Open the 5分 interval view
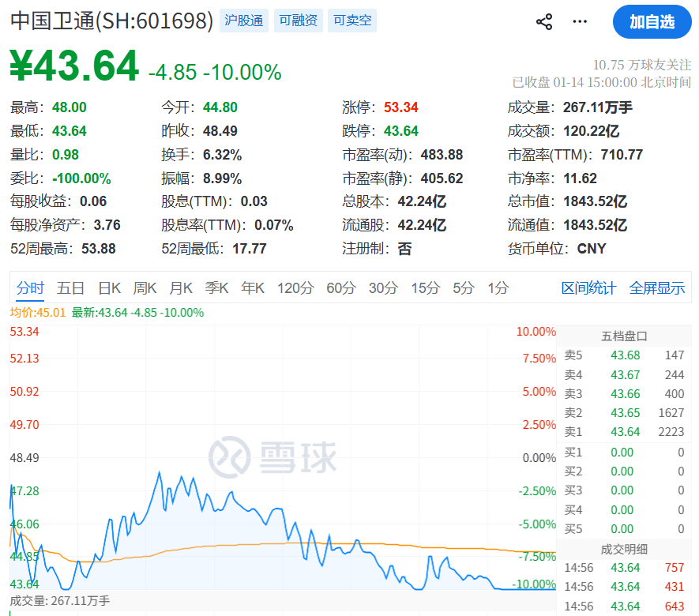The height and width of the screenshot is (616, 699). tap(462, 288)
